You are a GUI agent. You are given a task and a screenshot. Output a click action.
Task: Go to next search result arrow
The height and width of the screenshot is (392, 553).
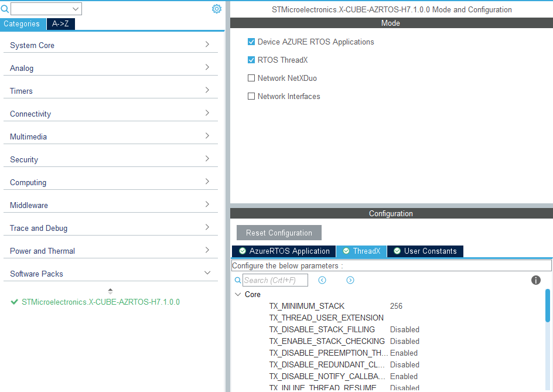click(x=350, y=280)
